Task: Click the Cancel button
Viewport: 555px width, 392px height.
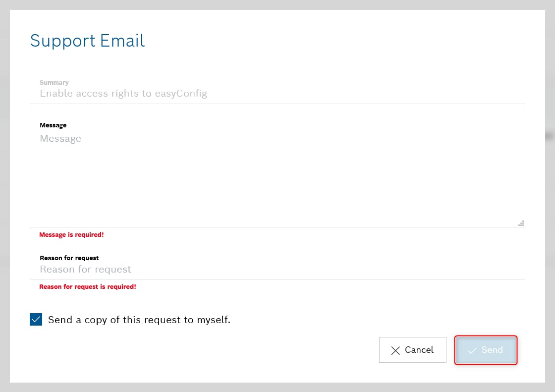Action: pyautogui.click(x=412, y=350)
